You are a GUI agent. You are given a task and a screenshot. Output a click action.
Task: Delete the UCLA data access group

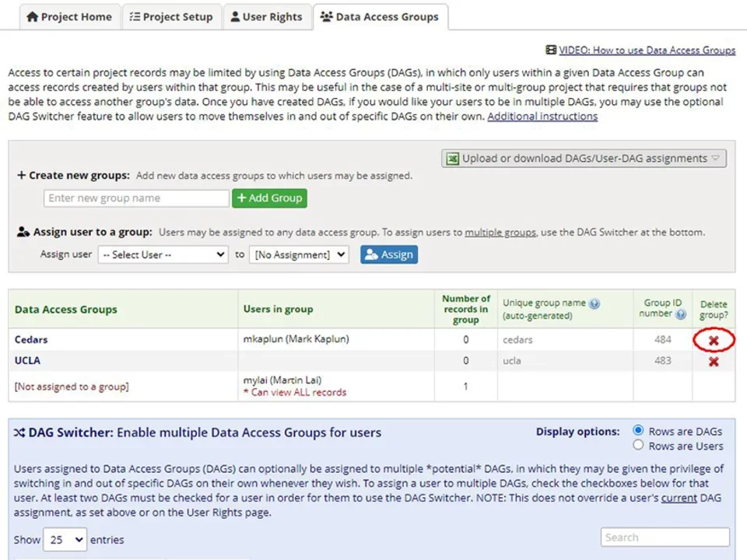(x=714, y=361)
